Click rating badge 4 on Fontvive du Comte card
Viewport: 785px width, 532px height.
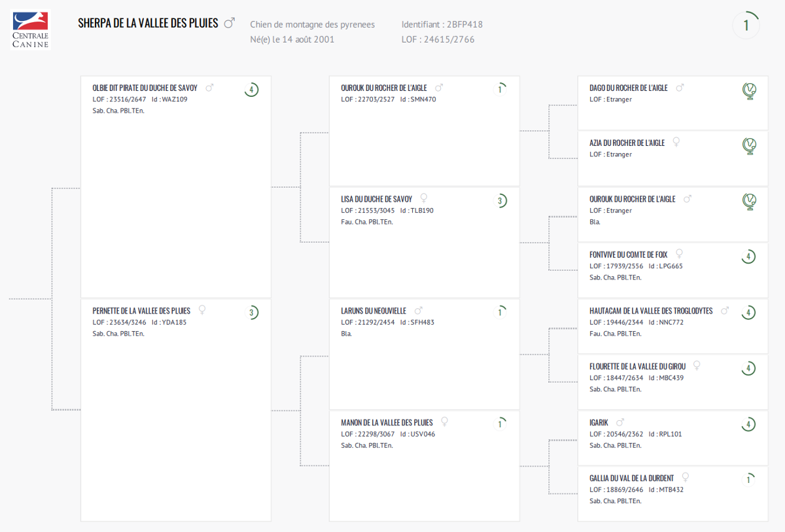748,257
